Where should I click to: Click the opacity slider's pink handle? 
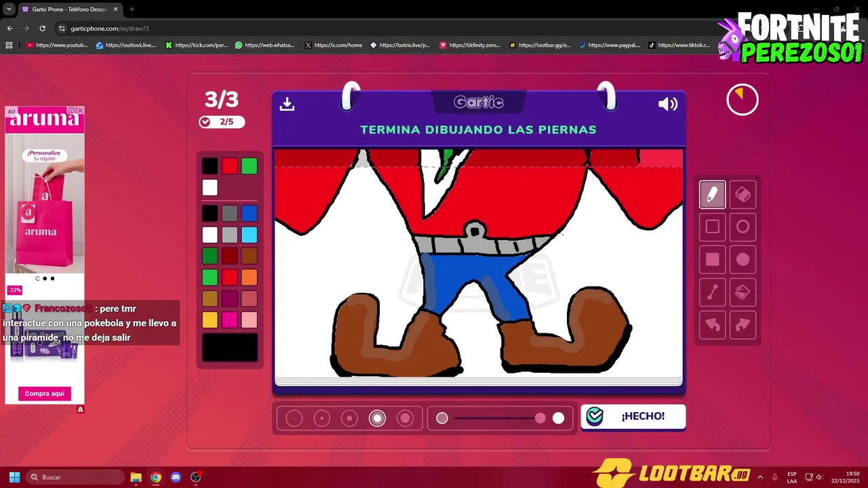click(x=540, y=418)
